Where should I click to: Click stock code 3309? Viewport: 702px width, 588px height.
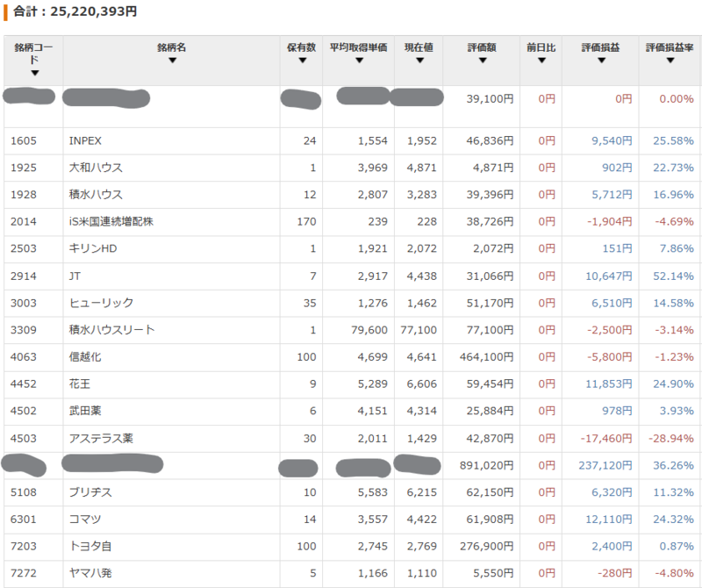24,330
